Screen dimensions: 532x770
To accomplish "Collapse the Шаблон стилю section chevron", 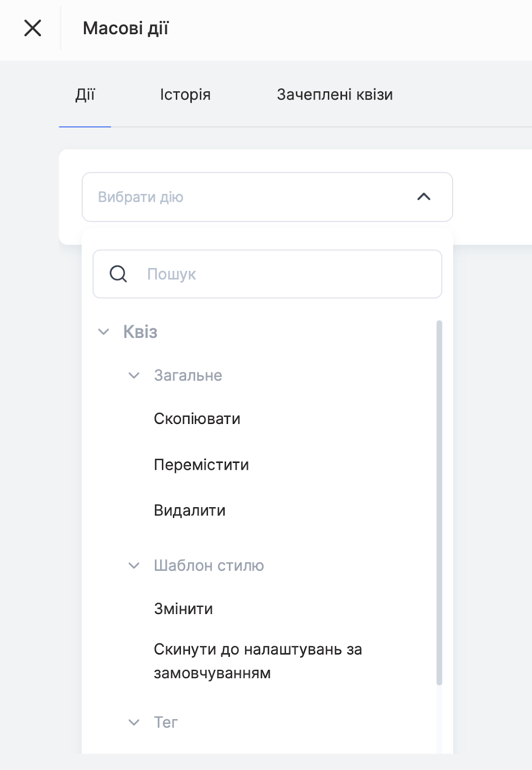I will click(x=134, y=565).
